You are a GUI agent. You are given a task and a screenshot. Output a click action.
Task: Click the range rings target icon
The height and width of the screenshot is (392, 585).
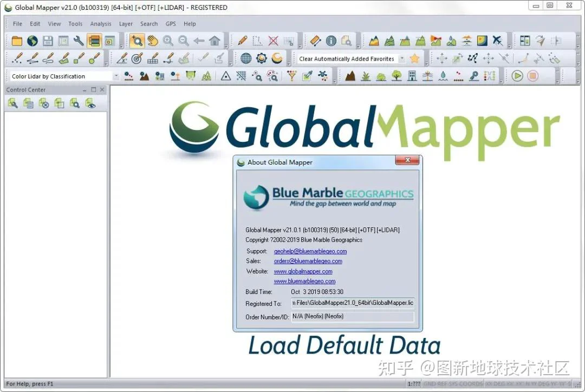coord(137,58)
